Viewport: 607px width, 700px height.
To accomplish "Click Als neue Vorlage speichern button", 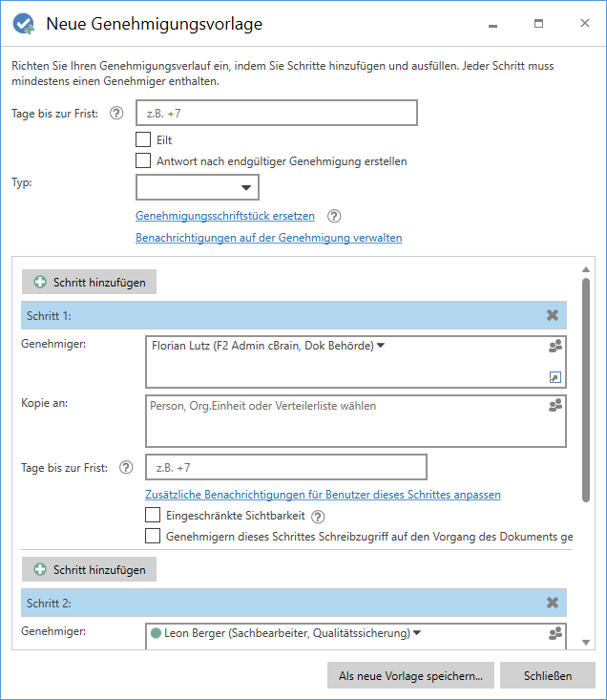I will point(410,675).
